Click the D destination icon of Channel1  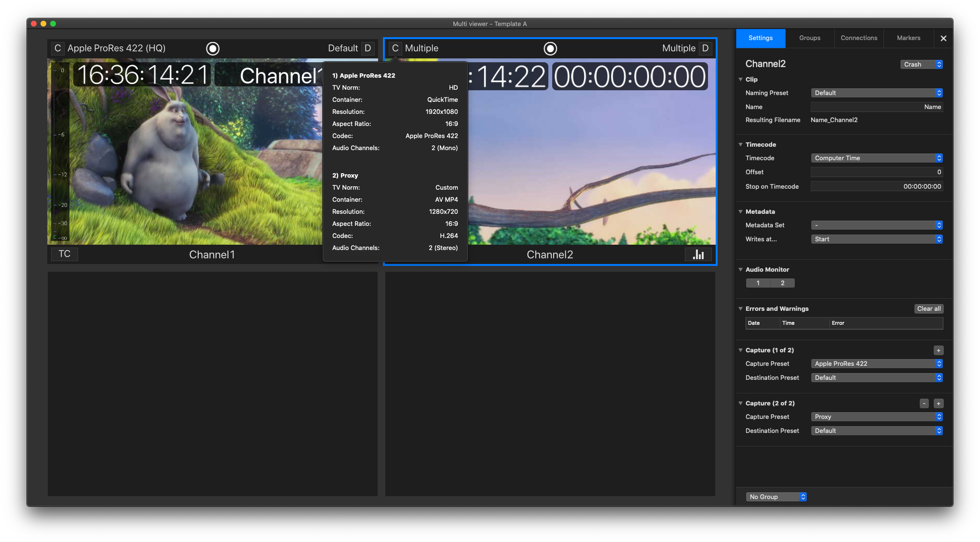click(367, 48)
